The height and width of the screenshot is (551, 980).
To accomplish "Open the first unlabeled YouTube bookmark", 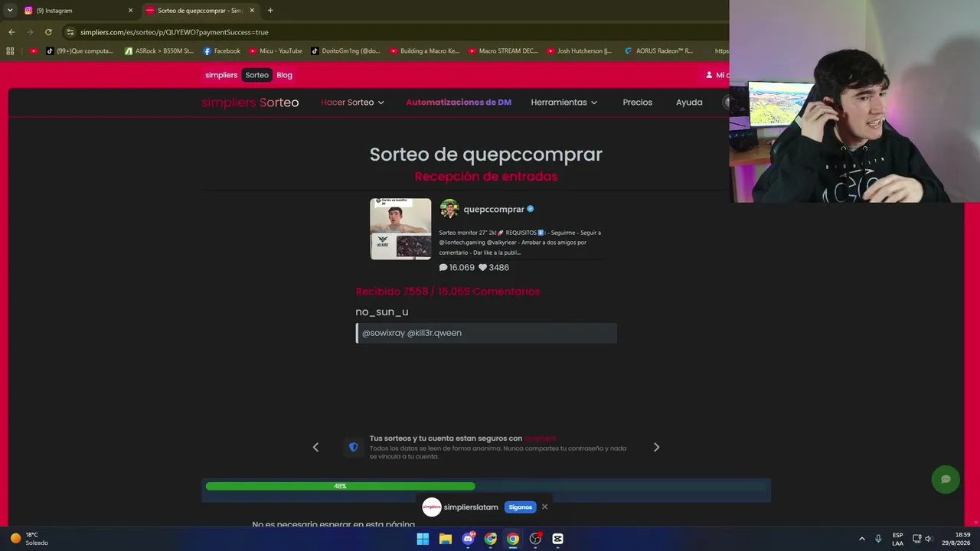I will 33,51.
